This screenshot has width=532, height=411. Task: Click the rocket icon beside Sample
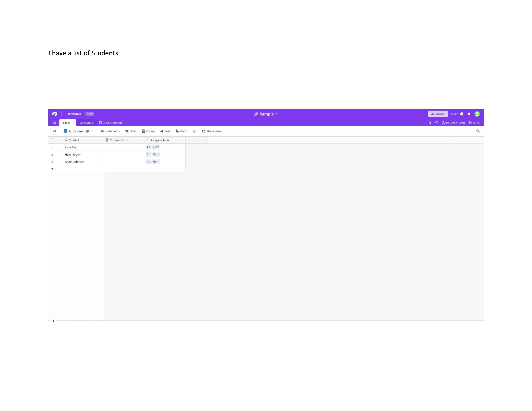[x=256, y=114]
